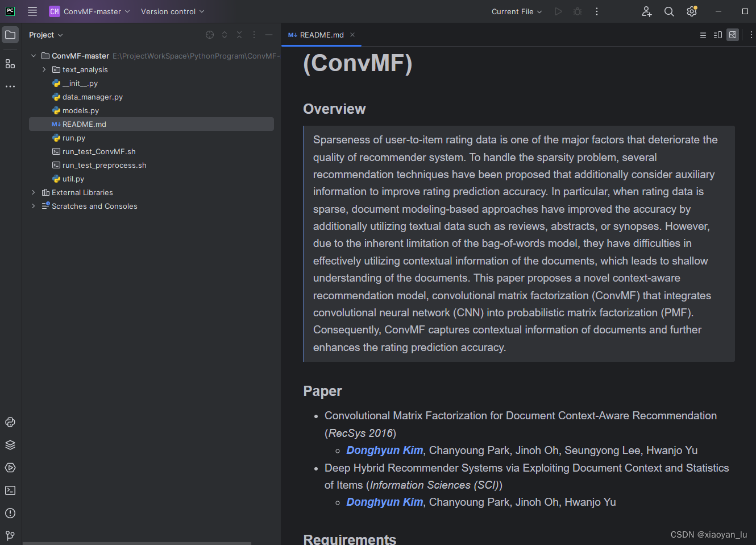
Task: Open the Problems tool window
Action: pyautogui.click(x=10, y=513)
